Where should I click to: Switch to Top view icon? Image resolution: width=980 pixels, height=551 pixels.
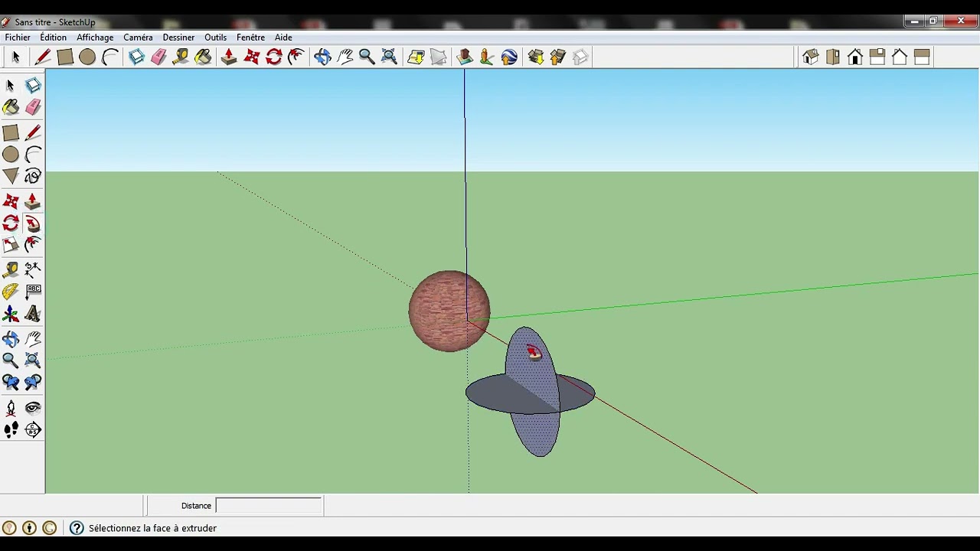[833, 57]
